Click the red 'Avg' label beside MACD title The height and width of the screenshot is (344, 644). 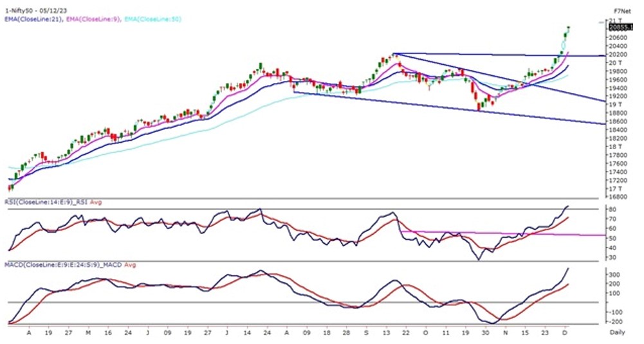(x=130, y=265)
